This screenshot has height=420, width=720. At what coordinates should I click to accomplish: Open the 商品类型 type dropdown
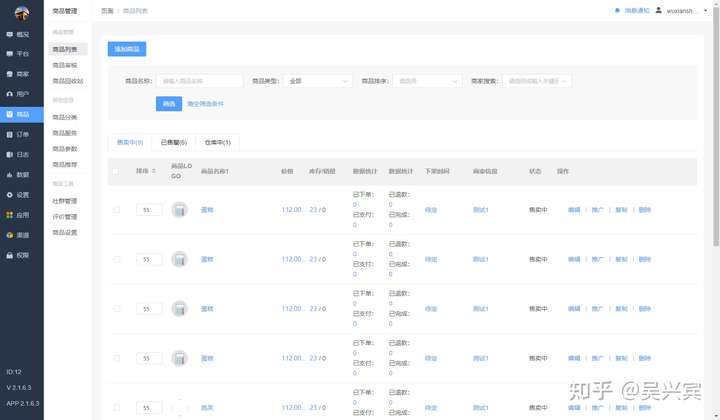318,81
